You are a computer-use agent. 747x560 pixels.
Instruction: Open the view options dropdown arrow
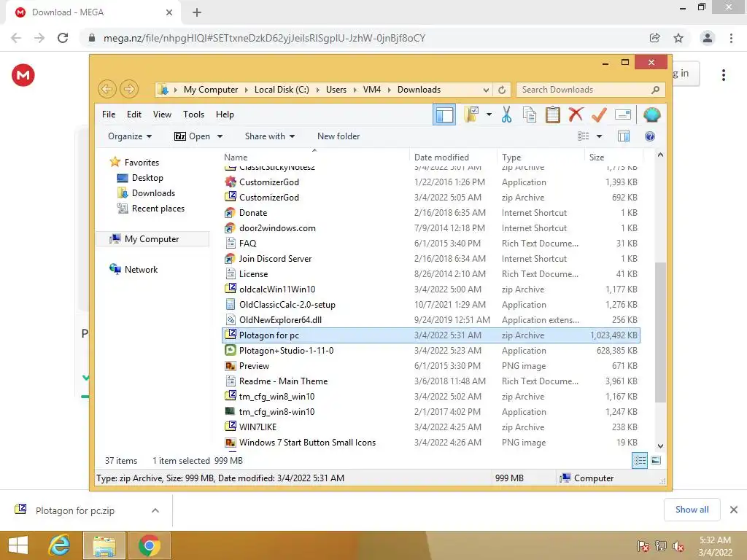[x=600, y=136]
